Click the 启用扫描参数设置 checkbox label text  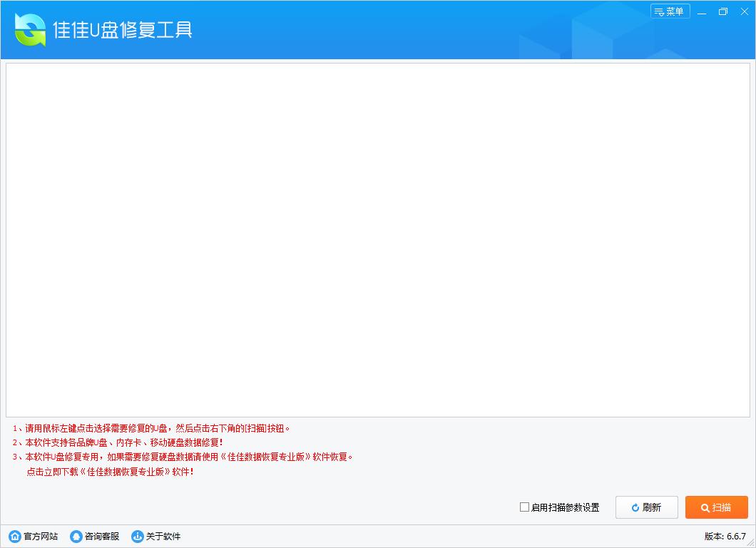(x=565, y=508)
